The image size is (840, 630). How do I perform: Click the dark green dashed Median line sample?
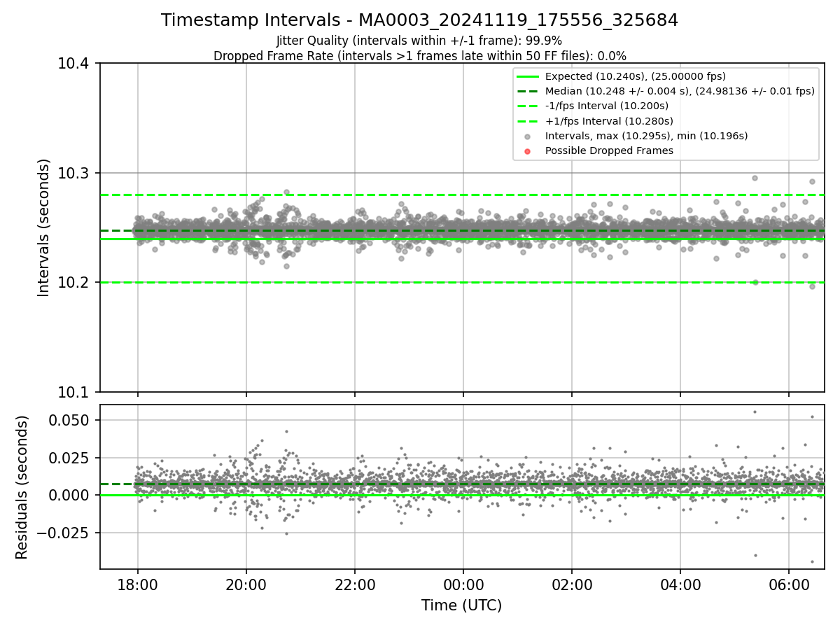click(x=528, y=91)
